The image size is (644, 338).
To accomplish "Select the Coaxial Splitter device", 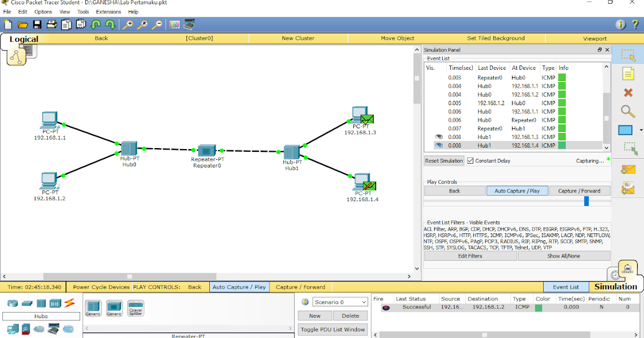I will click(135, 307).
